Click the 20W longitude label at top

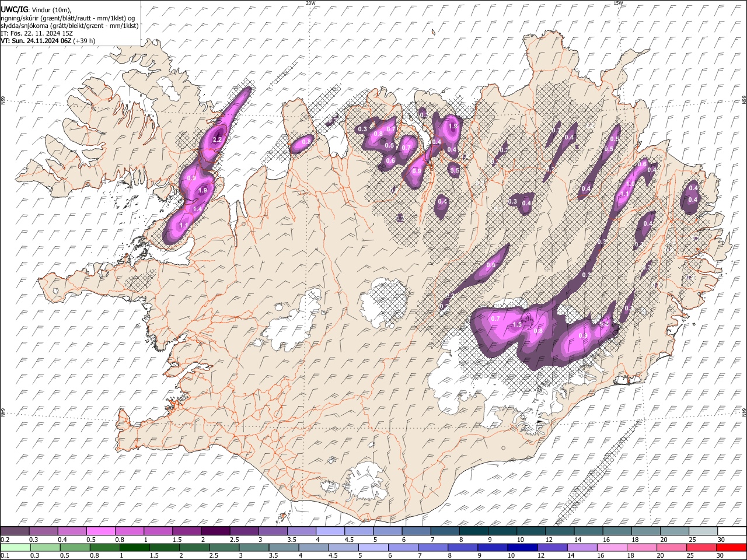[310, 3]
